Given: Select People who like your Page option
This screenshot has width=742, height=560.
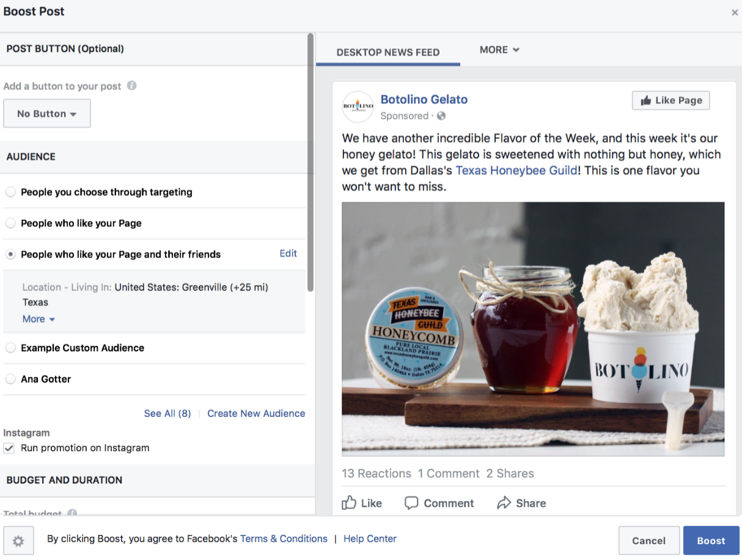Looking at the screenshot, I should (x=10, y=223).
